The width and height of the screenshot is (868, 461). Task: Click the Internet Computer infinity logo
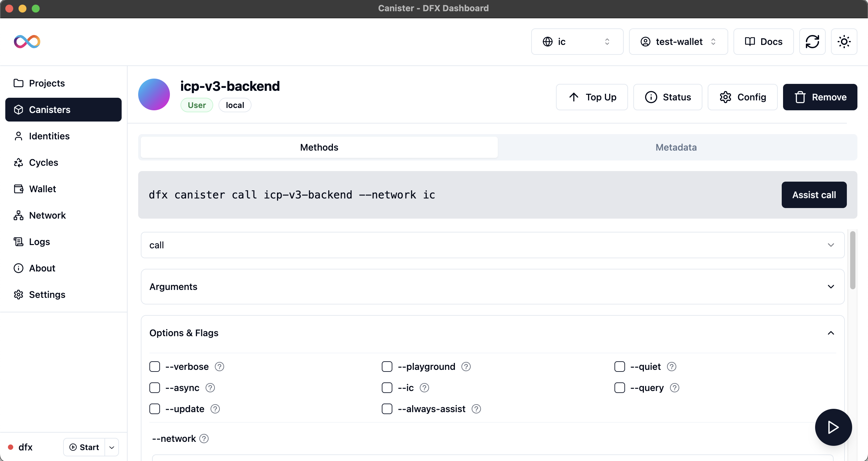tap(27, 41)
